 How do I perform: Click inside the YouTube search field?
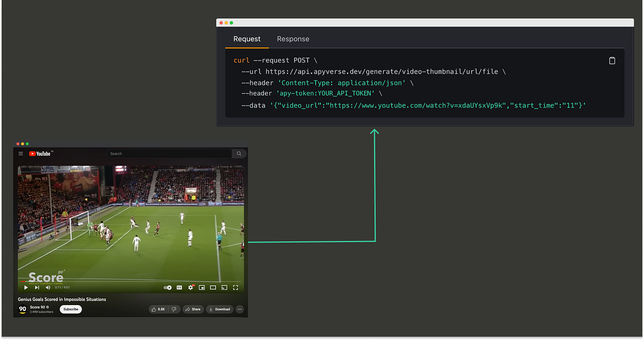166,154
